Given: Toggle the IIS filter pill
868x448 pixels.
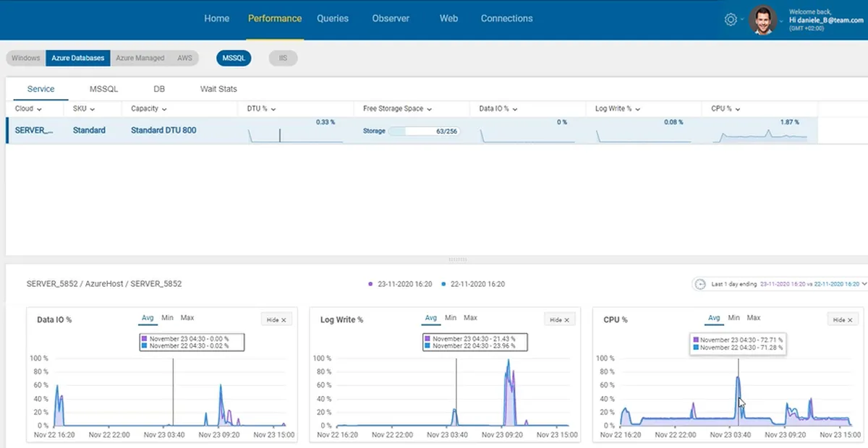Looking at the screenshot, I should point(283,58).
